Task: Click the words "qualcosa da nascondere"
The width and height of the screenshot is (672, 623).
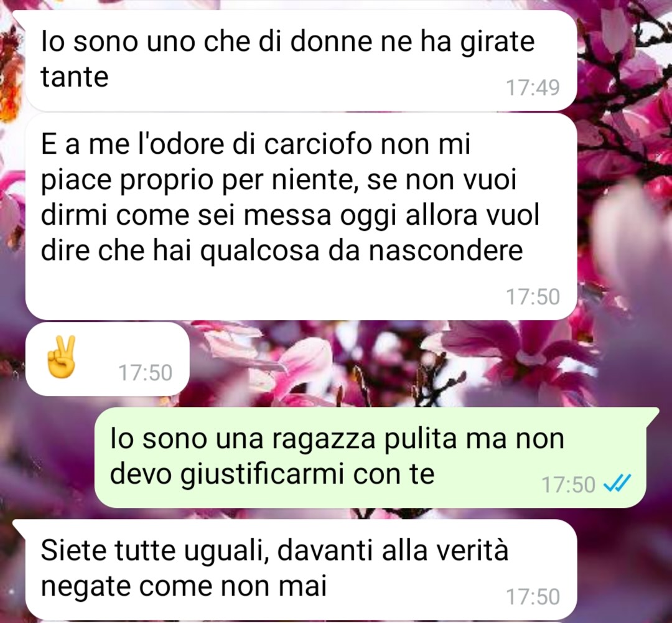Action: (362, 250)
